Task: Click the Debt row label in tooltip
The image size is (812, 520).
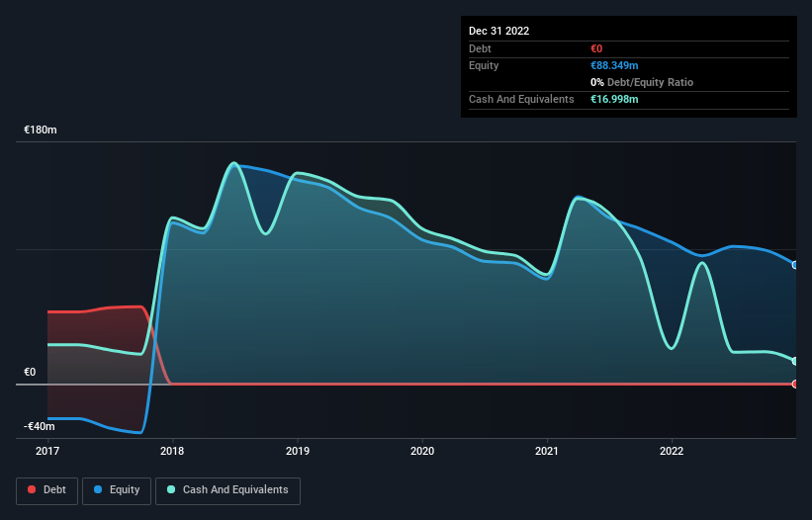Action: [x=480, y=48]
